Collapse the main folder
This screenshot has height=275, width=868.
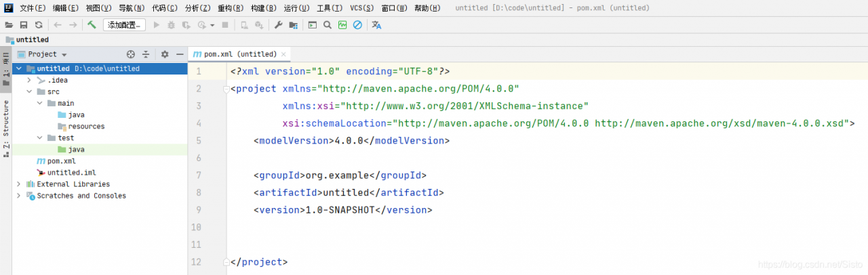coord(41,103)
